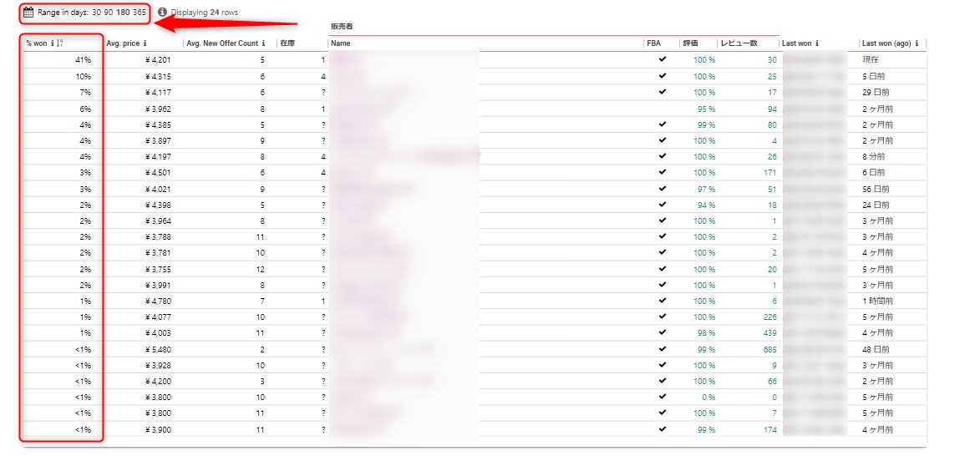
Task: Set the range to 30 days
Action: tap(97, 13)
